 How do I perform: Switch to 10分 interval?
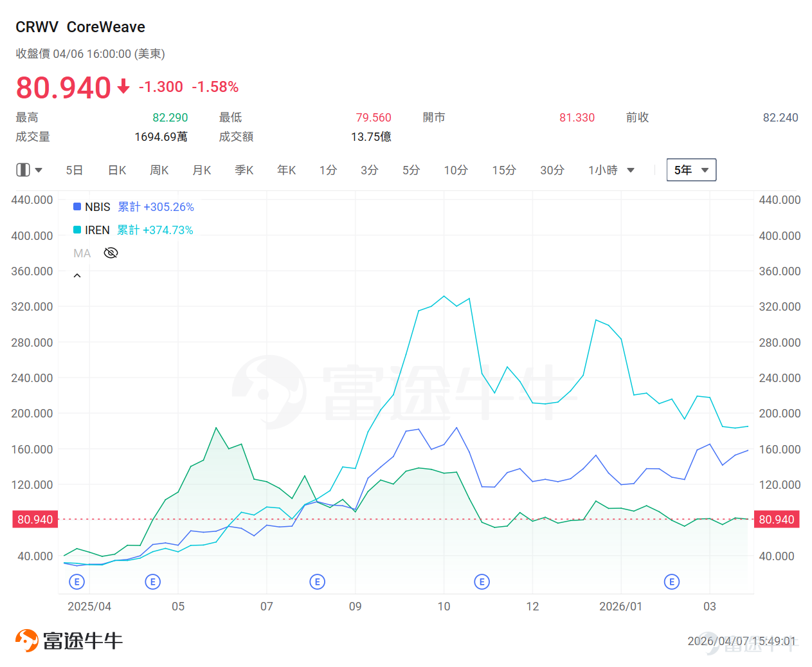tap(456, 170)
